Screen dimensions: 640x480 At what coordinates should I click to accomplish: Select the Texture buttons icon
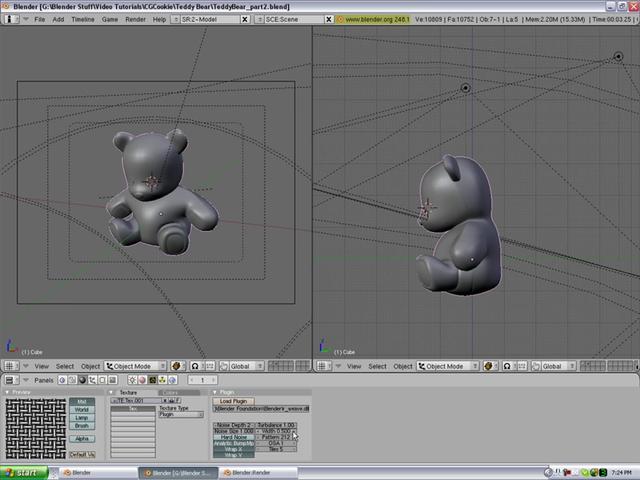pyautogui.click(x=152, y=380)
